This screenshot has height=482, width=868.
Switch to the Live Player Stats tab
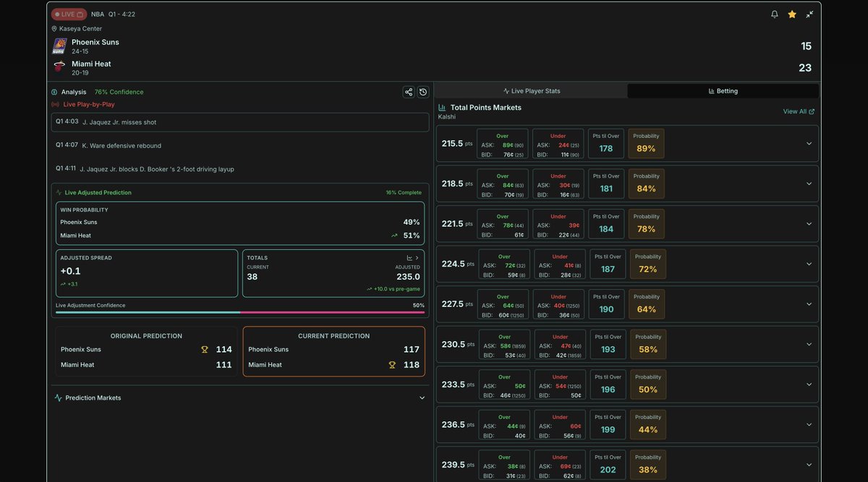pos(532,91)
